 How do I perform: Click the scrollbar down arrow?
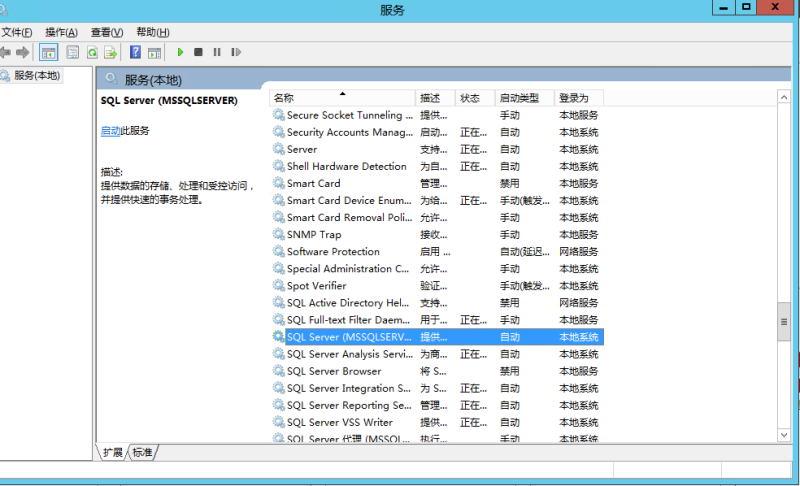(784, 435)
